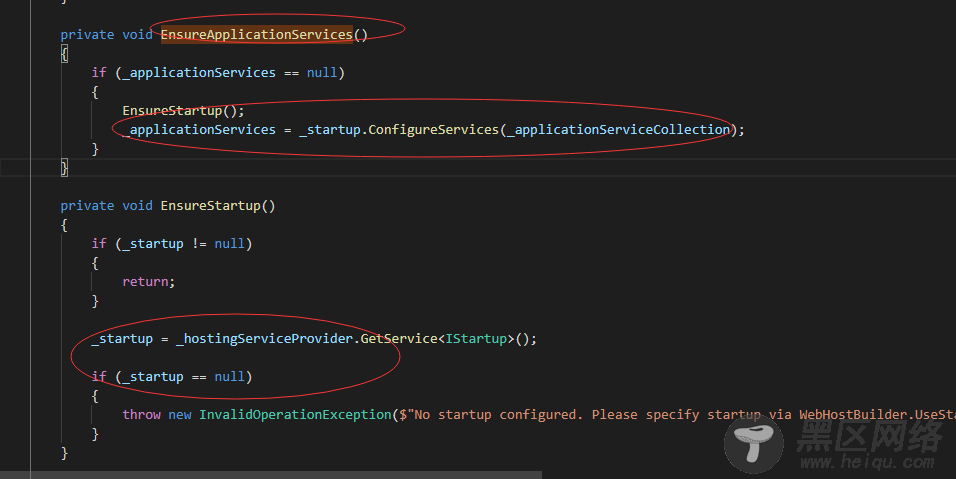Click the InvalidOperationException type name

pos(295,414)
